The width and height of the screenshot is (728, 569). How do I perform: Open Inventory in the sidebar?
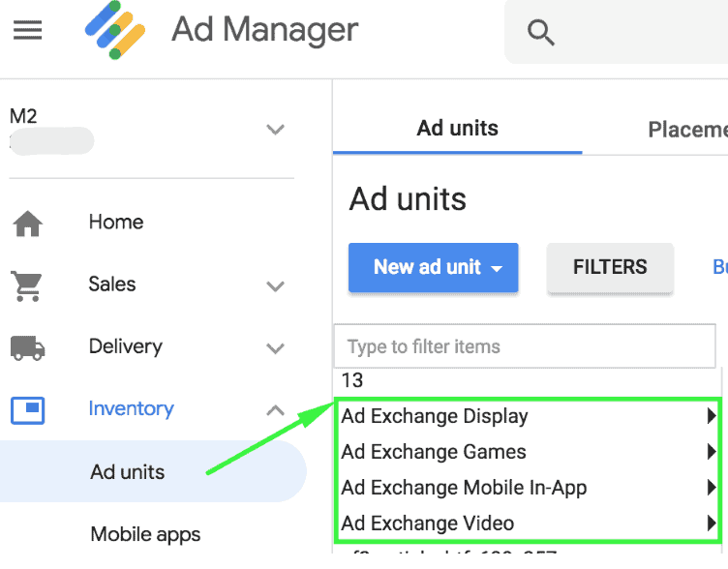131,409
